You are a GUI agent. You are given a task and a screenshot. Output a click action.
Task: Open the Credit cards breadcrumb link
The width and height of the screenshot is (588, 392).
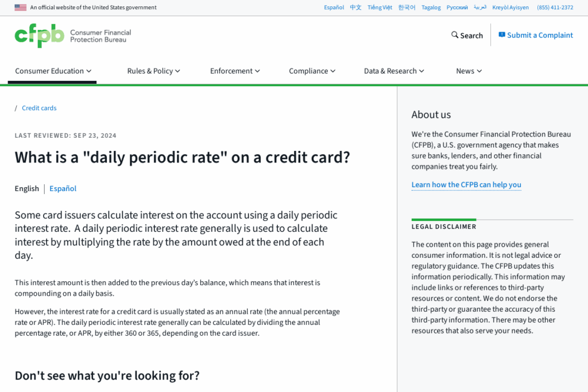tap(39, 108)
